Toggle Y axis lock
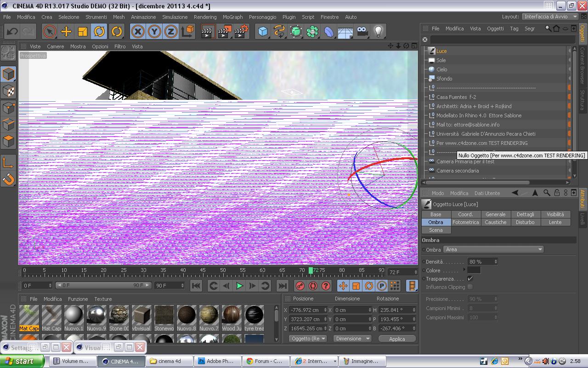This screenshot has width=588, height=368. [154, 32]
